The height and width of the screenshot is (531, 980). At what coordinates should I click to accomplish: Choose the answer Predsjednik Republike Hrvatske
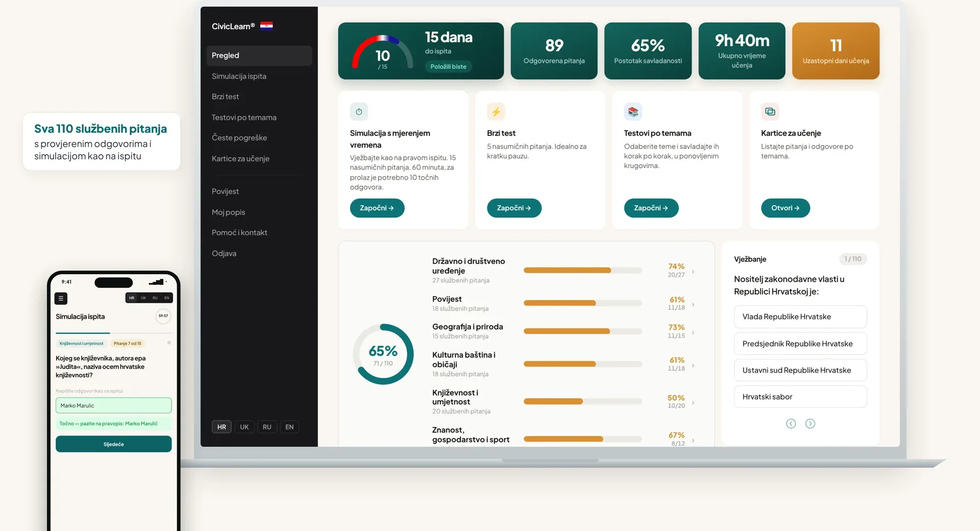click(x=800, y=344)
